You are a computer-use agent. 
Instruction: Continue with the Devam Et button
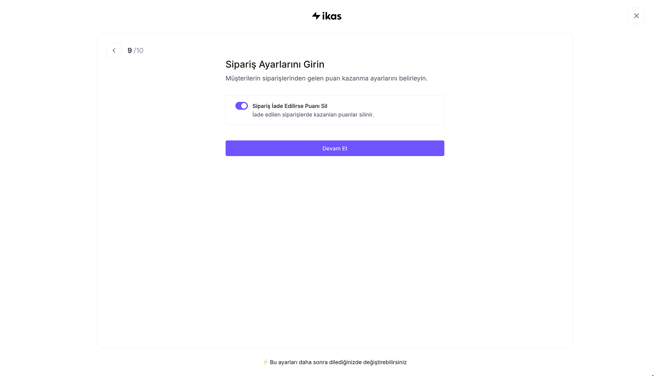pos(335,148)
